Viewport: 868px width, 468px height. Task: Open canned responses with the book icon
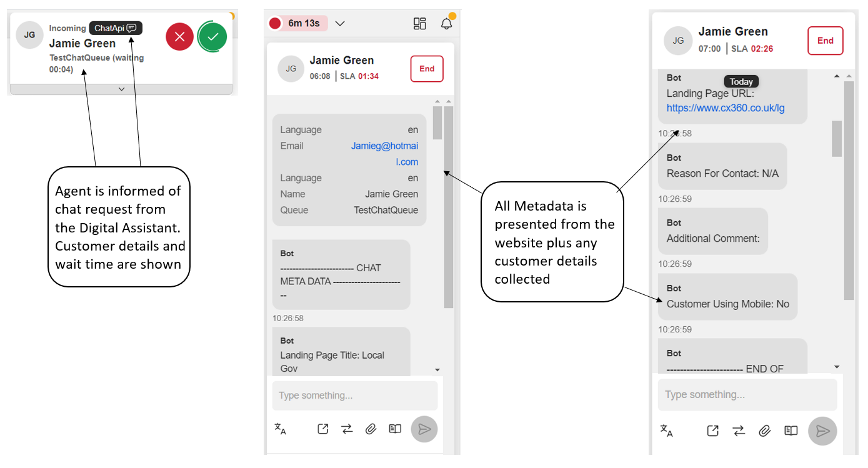click(394, 429)
